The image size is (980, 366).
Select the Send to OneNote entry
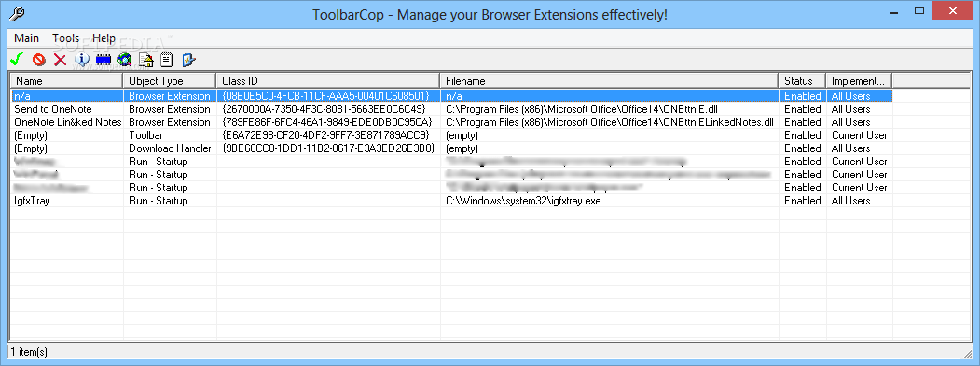tap(53, 109)
